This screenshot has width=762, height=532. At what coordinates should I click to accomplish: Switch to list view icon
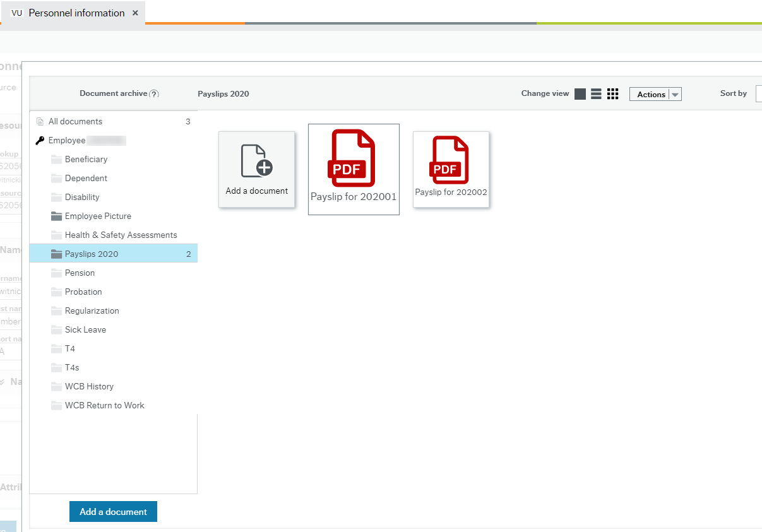(x=596, y=94)
